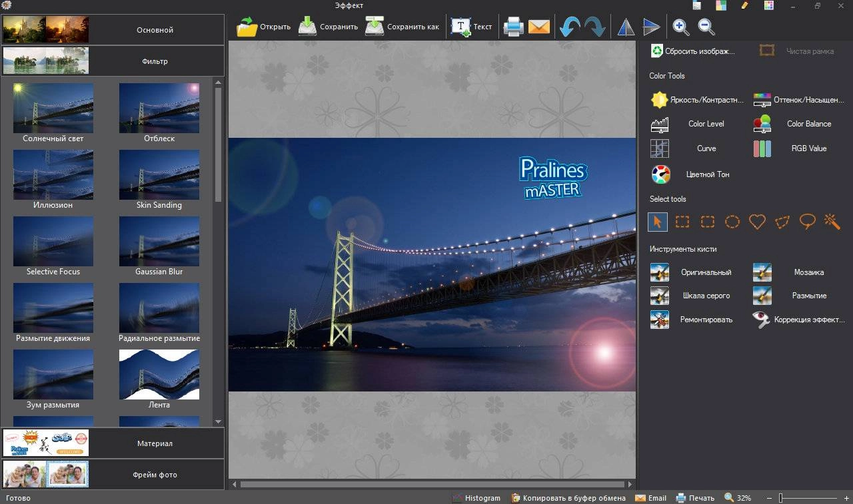The image size is (853, 504).
Task: Click the printer icon in toolbar
Action: 513,27
